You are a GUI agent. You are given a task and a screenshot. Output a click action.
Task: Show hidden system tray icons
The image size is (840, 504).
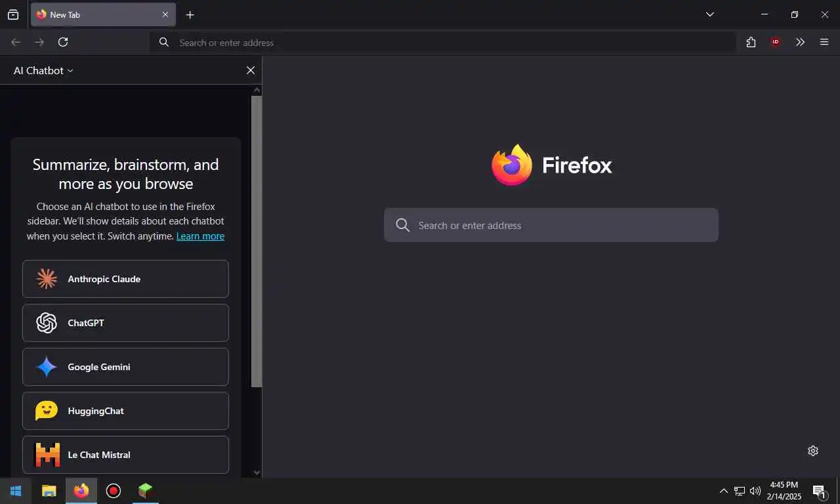724,491
